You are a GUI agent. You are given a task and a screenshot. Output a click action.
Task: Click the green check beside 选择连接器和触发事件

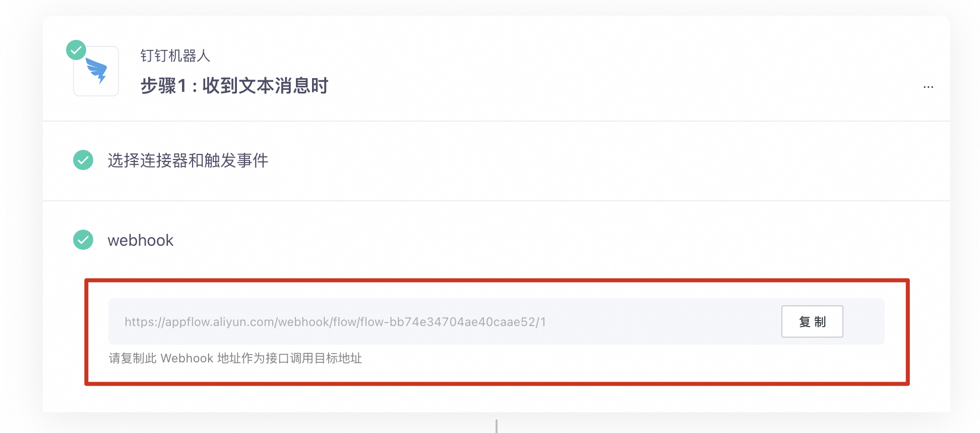tap(83, 160)
